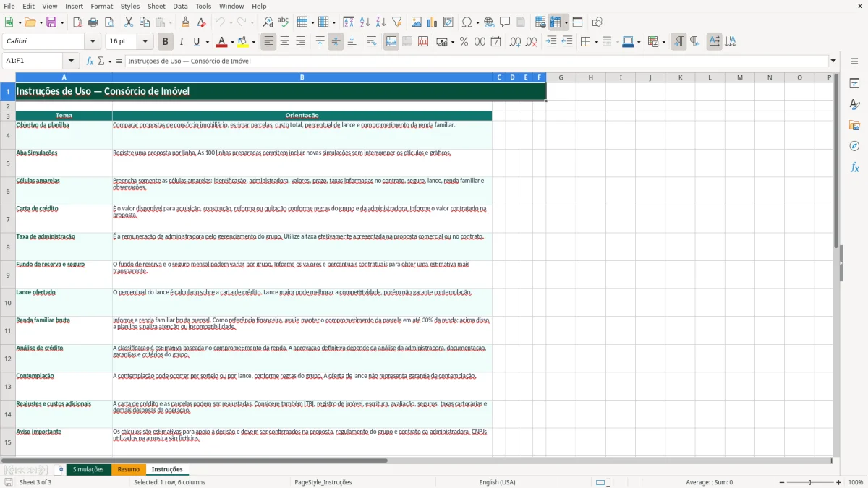The width and height of the screenshot is (868, 488).
Task: Insert a hyperlink
Action: [489, 22]
